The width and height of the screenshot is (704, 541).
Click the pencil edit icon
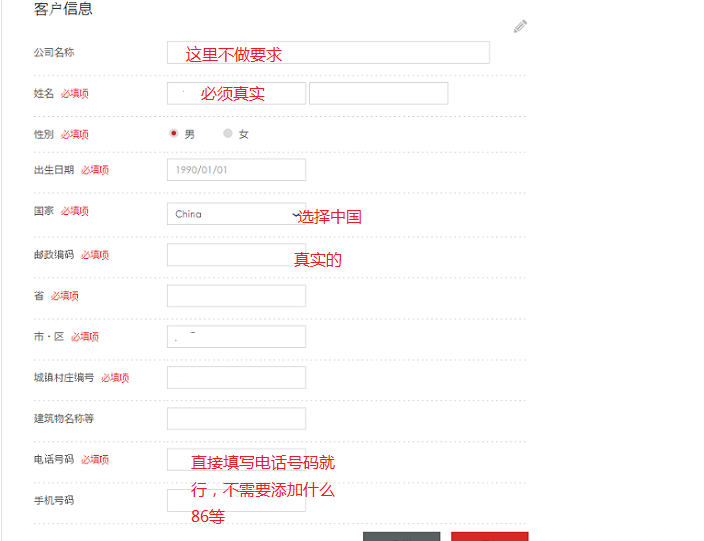pos(520,26)
